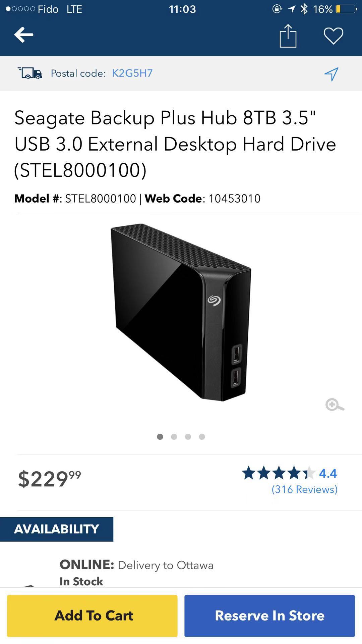Screen dimensions: 362x644
Task: Use current location arrow icon
Action: [x=331, y=74]
